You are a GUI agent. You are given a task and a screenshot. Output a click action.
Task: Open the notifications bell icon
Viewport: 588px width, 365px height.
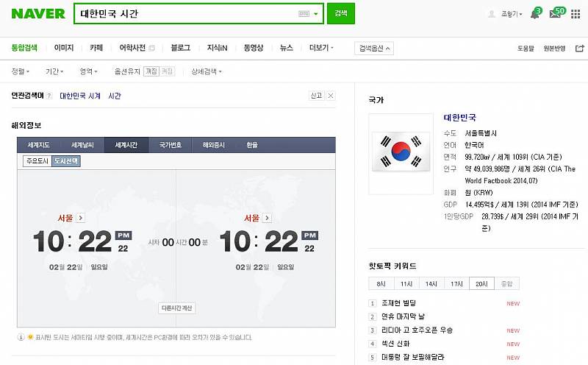534,14
